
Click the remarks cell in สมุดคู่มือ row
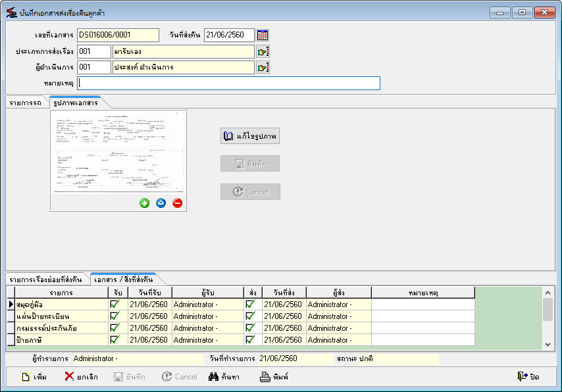coord(423,305)
